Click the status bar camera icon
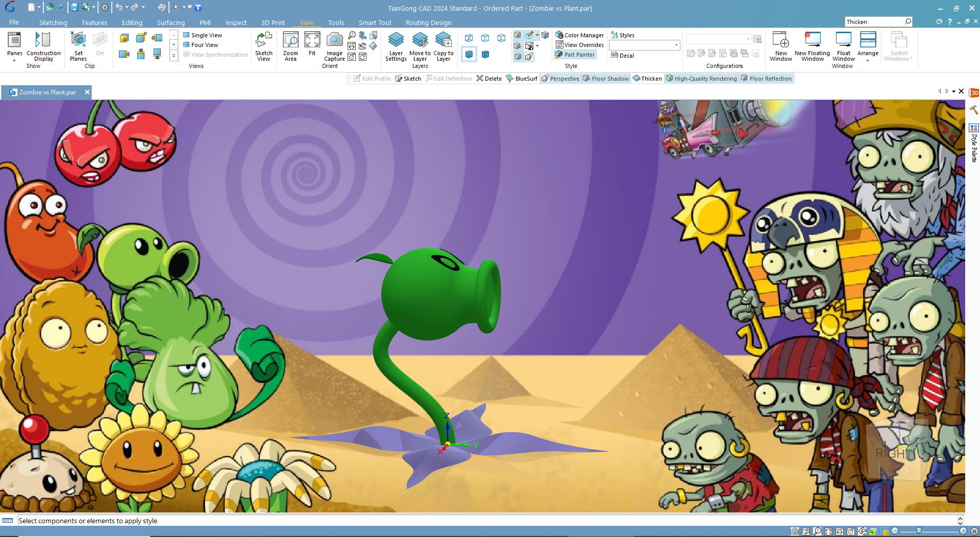This screenshot has height=537, width=980. 795,531
